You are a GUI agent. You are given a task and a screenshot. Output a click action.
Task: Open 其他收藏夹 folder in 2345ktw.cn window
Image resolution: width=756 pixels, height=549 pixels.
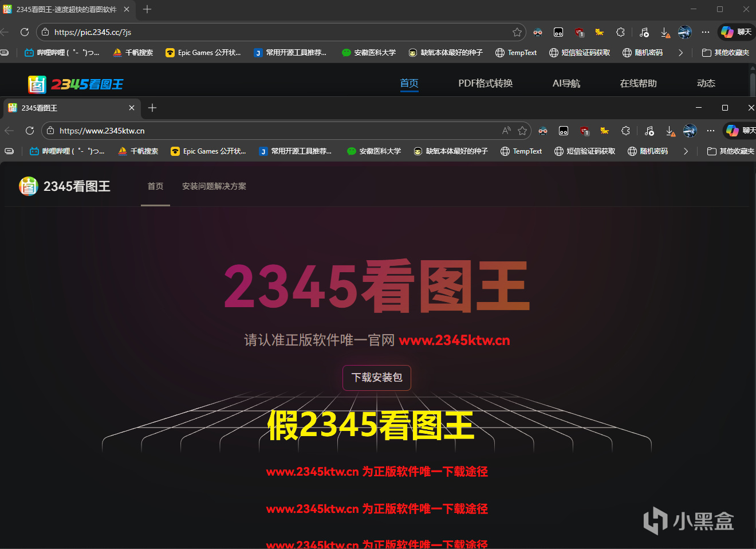tap(731, 151)
